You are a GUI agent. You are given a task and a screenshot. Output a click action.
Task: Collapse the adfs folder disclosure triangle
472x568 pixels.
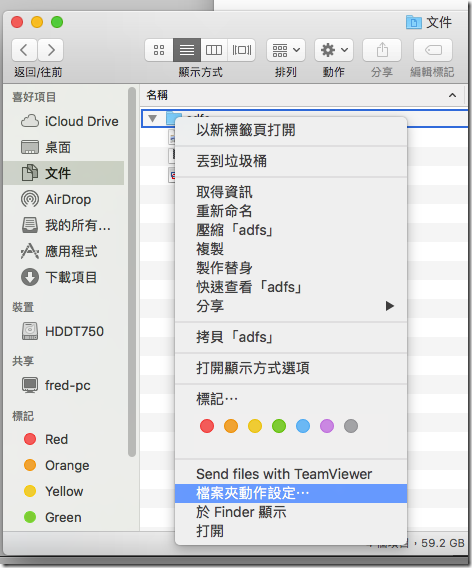coord(153,118)
